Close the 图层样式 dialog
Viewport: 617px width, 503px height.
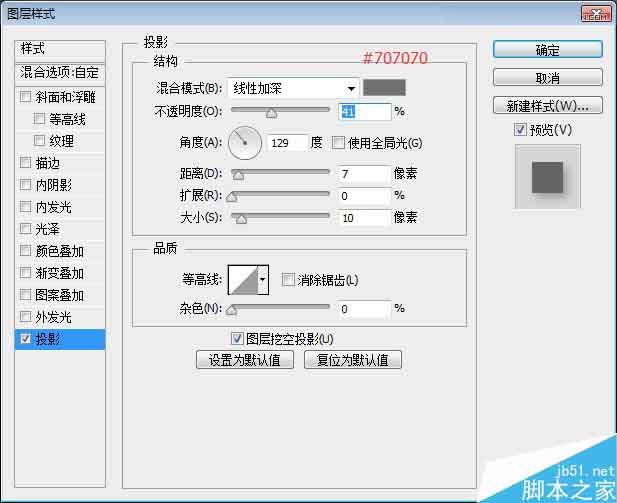(596, 14)
